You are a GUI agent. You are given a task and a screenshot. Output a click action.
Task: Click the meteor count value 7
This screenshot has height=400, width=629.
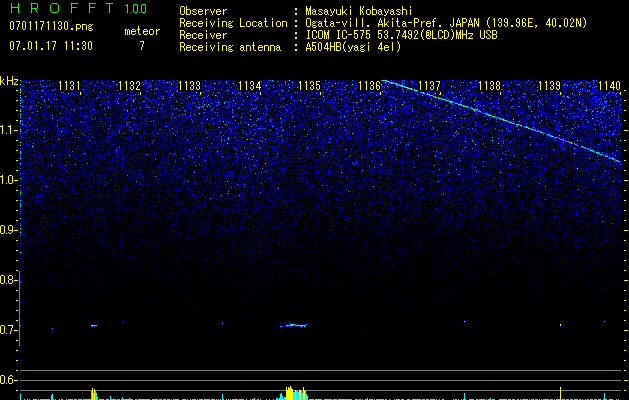(x=142, y=46)
